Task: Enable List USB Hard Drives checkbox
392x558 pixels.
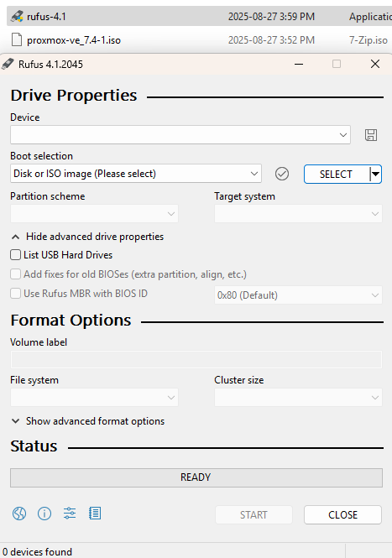Action: click(15, 255)
